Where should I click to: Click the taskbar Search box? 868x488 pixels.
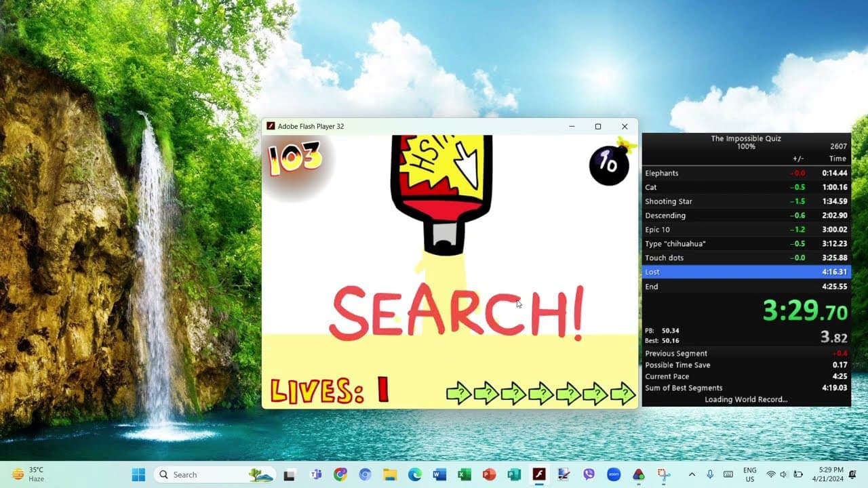click(x=214, y=474)
